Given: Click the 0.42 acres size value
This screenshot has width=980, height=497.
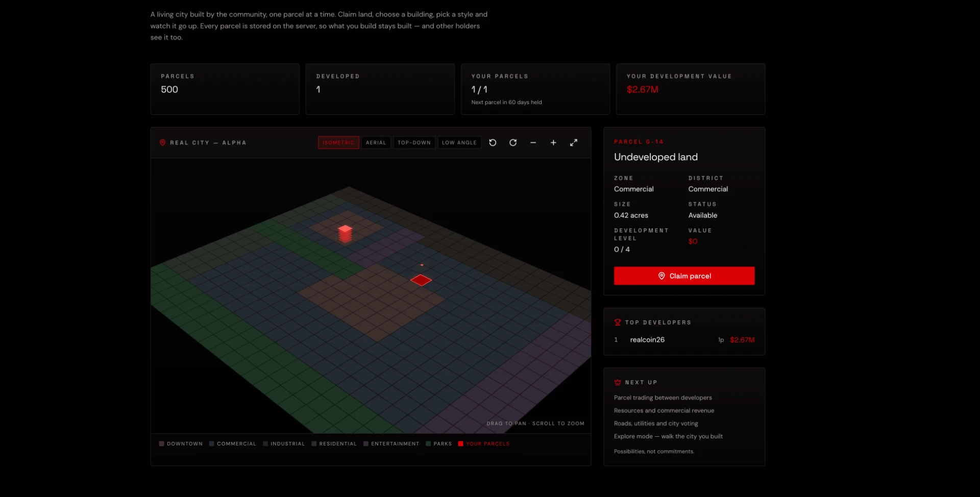Looking at the screenshot, I should pyautogui.click(x=631, y=215).
